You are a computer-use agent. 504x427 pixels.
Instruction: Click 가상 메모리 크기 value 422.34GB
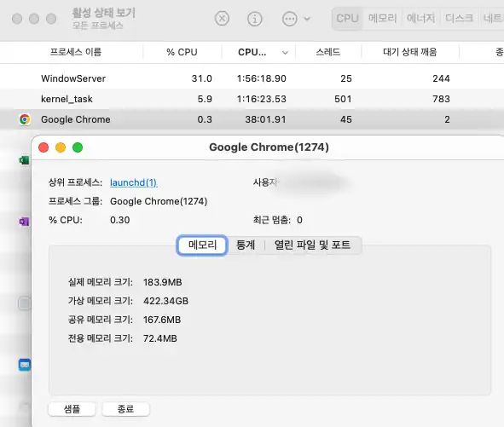pyautogui.click(x=165, y=301)
